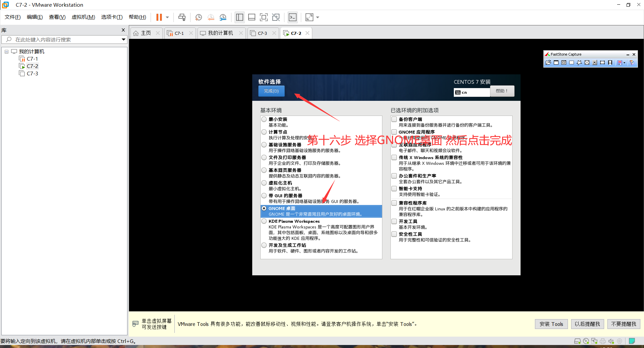Image resolution: width=644 pixels, height=348 pixels.
Task: Check the 备份客户端 add-on checkbox
Action: click(x=394, y=119)
